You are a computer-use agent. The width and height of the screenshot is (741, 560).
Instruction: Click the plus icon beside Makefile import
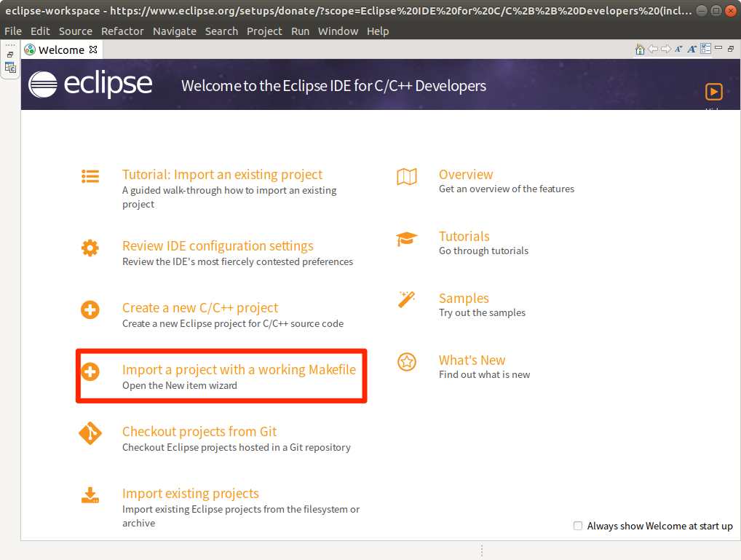pyautogui.click(x=90, y=372)
